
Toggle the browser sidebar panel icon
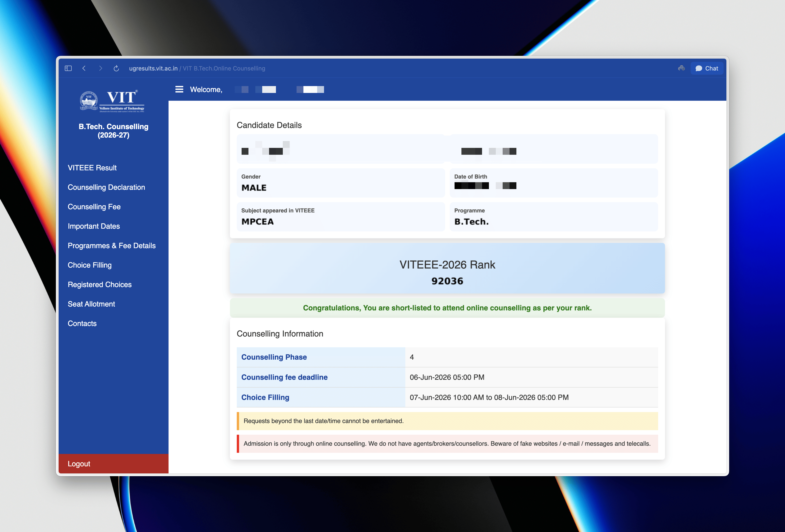68,68
